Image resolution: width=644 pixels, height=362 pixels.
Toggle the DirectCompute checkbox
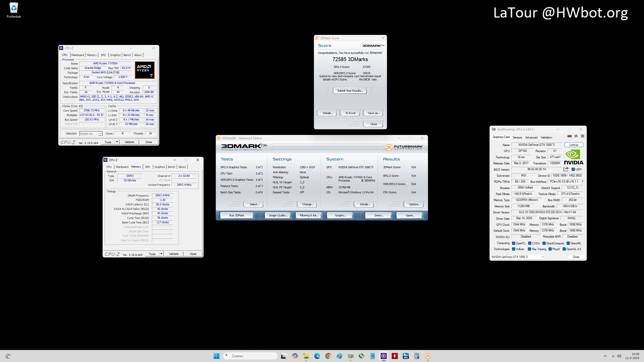click(x=544, y=243)
